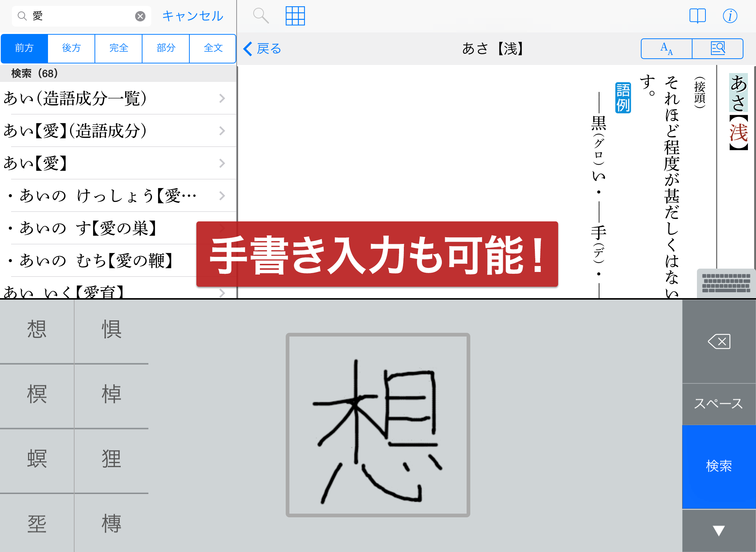Tap キャンセル to cancel search

point(193,16)
